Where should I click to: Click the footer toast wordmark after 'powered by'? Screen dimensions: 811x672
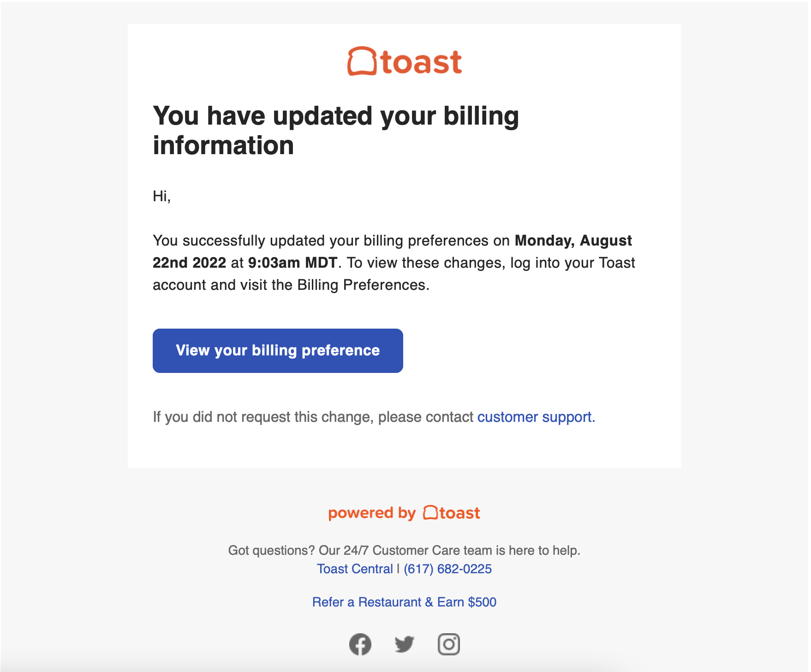point(459,513)
